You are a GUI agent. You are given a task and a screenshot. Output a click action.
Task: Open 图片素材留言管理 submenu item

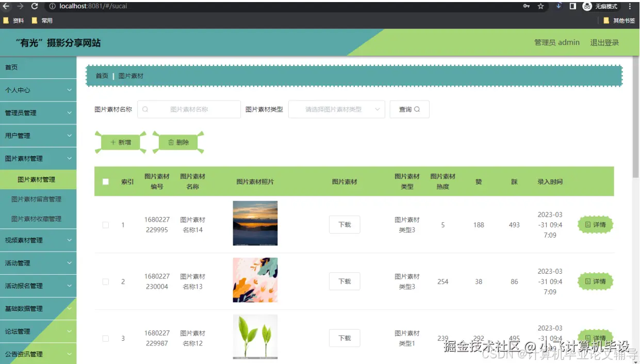[38, 199]
